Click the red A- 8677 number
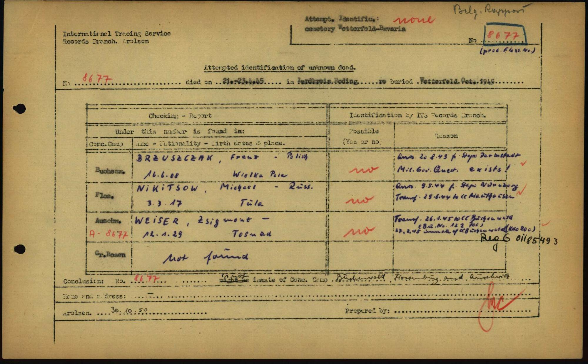588x364 pixels. [108, 234]
